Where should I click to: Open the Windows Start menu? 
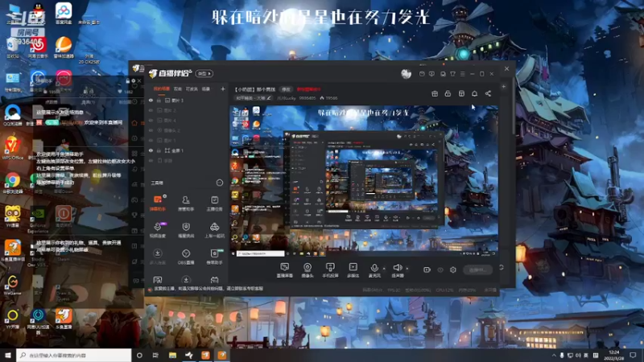(x=8, y=355)
